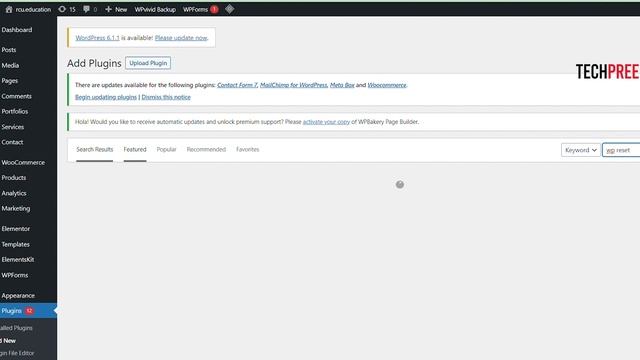Switch to Recommended tab

(206, 149)
